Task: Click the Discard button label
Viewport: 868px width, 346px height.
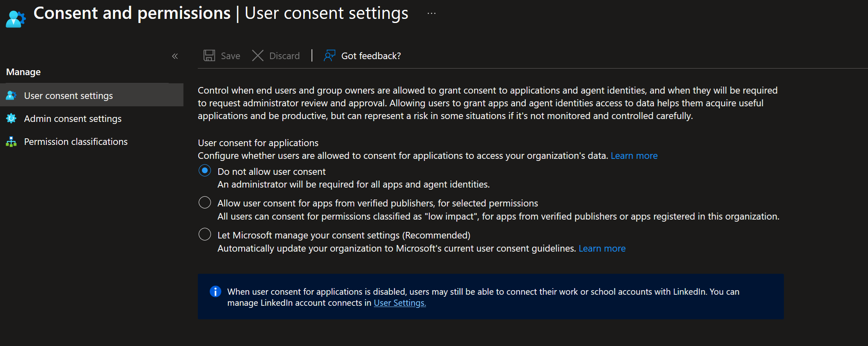Action: pyautogui.click(x=284, y=56)
